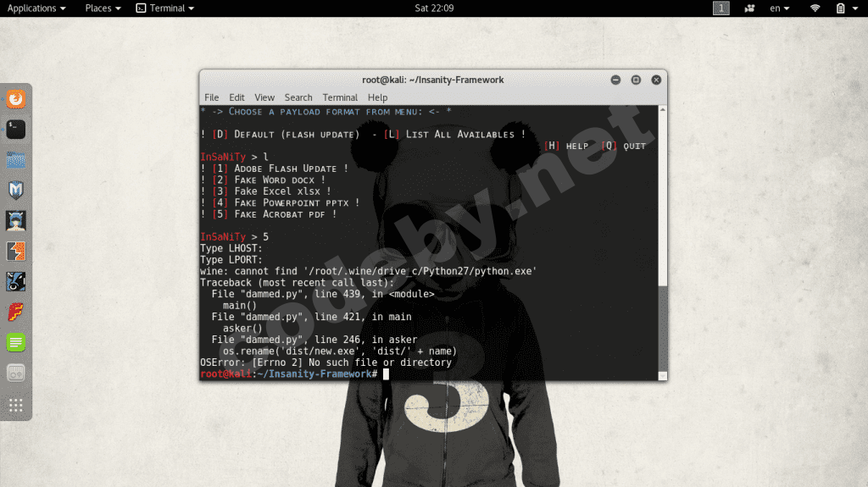Click the terminal scrollbar down arrow
Image resolution: width=868 pixels, height=487 pixels.
point(662,376)
